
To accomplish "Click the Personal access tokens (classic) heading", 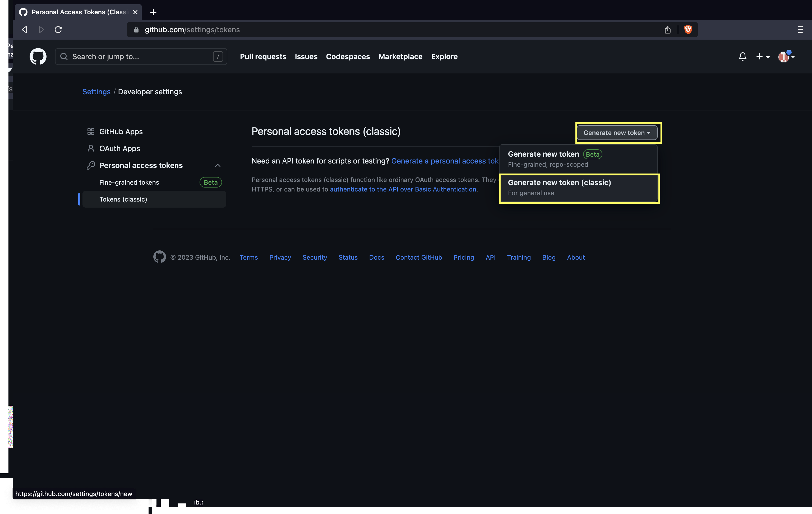I will coord(326,132).
